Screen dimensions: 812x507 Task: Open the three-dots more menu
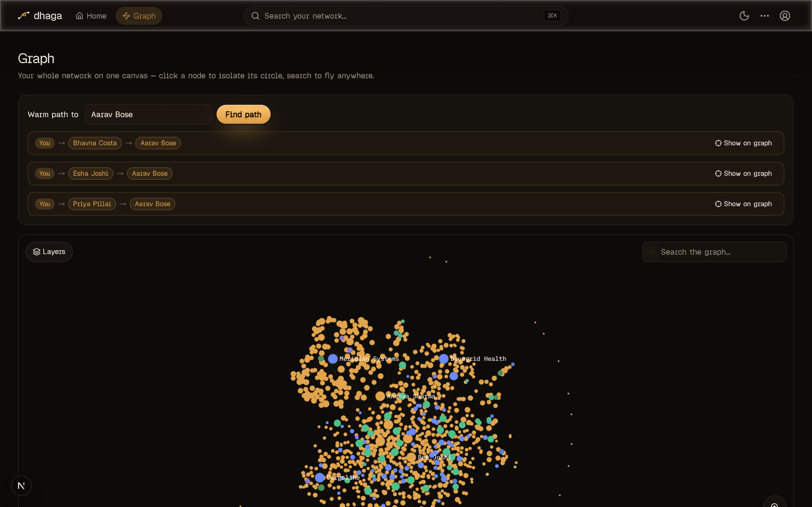(764, 16)
